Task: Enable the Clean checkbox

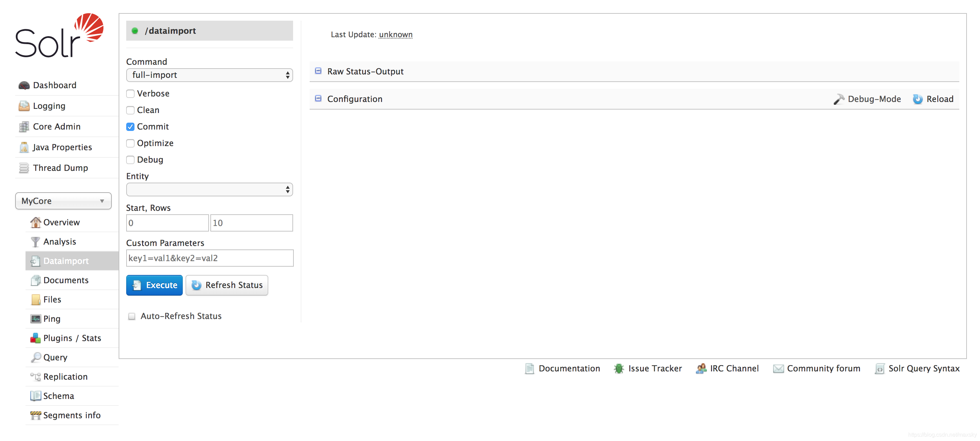Action: [130, 110]
